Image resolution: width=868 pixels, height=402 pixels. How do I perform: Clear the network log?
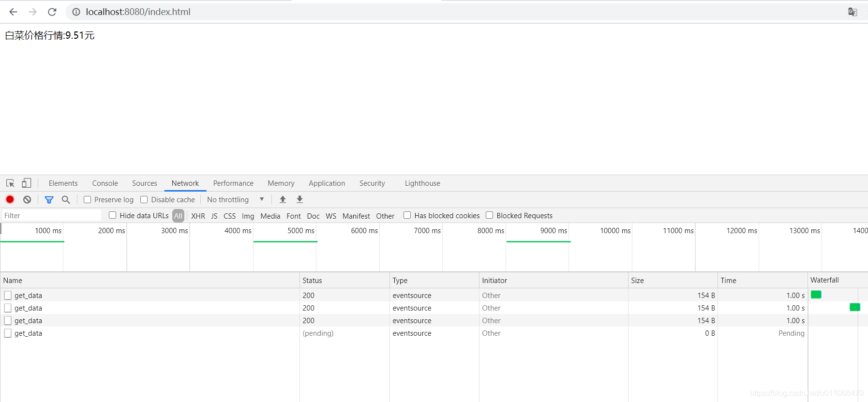pyautogui.click(x=27, y=199)
